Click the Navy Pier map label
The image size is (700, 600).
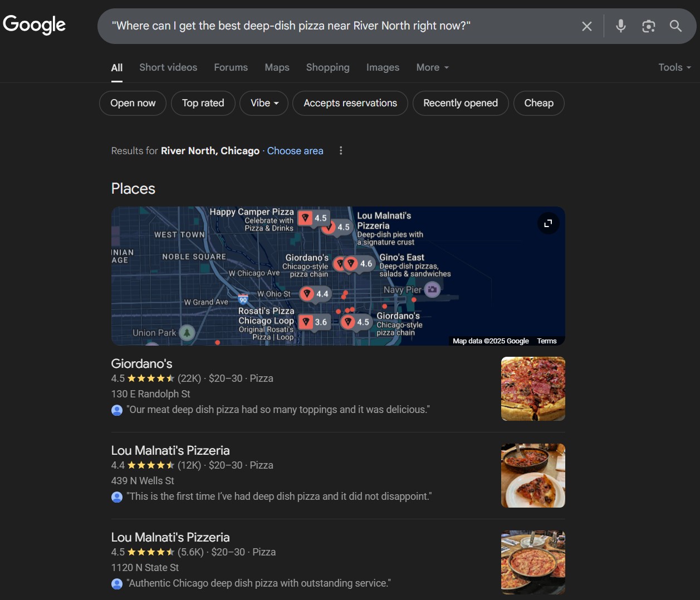[403, 289]
